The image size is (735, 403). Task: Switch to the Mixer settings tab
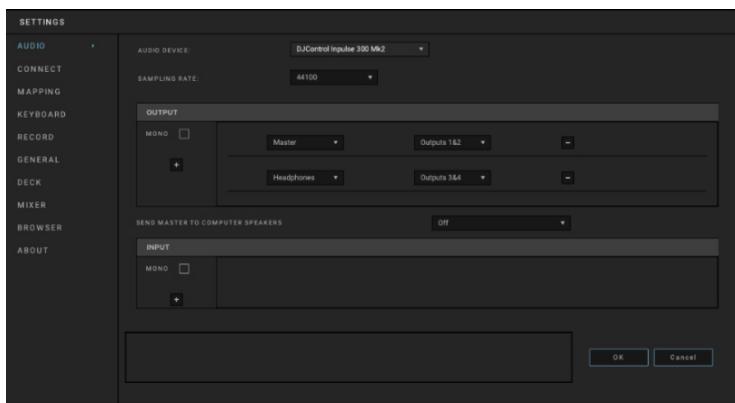[x=32, y=205]
